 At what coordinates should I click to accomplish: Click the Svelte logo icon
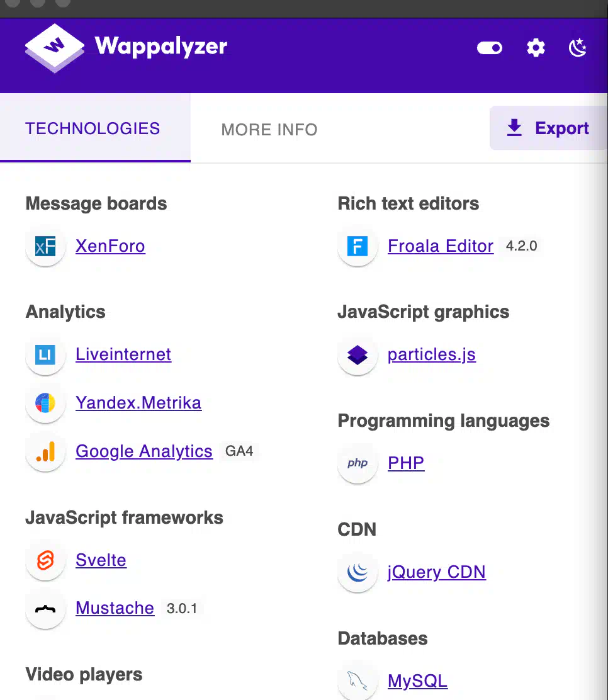click(x=45, y=560)
